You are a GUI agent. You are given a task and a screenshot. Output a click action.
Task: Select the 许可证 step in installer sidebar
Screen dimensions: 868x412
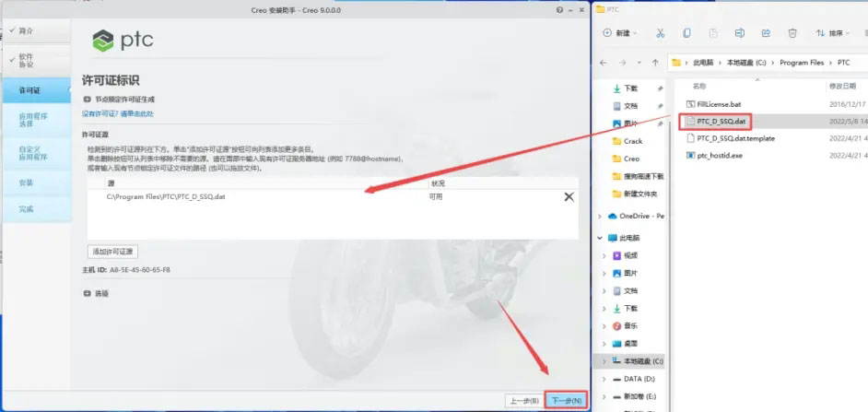37,90
